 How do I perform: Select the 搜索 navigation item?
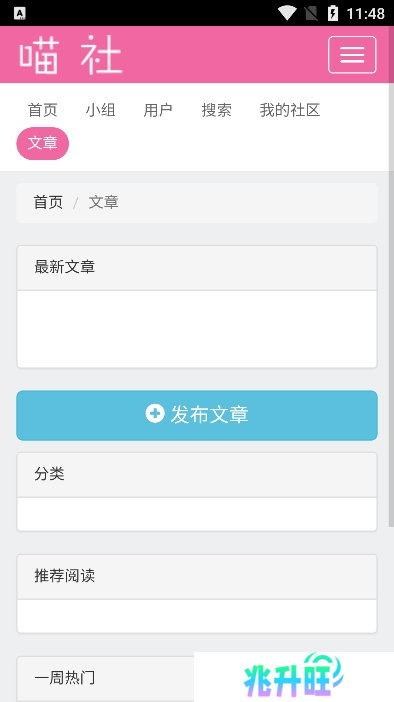tap(216, 110)
